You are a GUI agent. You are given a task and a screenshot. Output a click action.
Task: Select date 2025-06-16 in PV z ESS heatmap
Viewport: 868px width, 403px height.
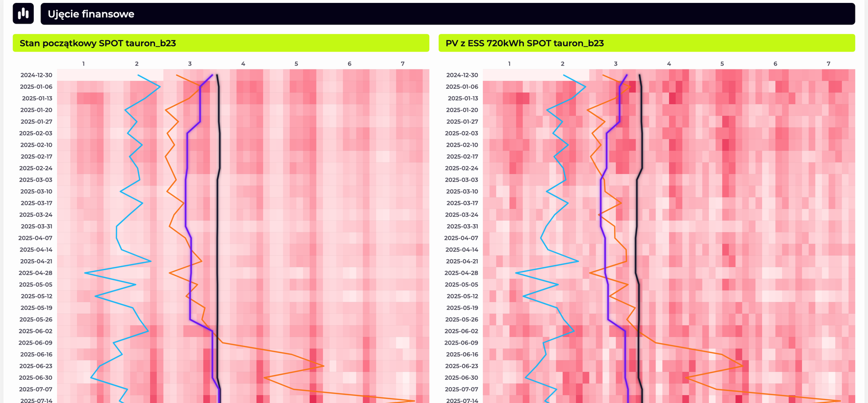click(462, 354)
